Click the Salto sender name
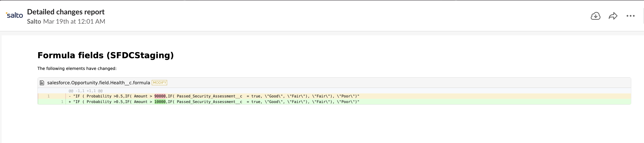The image size is (644, 143). point(34,21)
